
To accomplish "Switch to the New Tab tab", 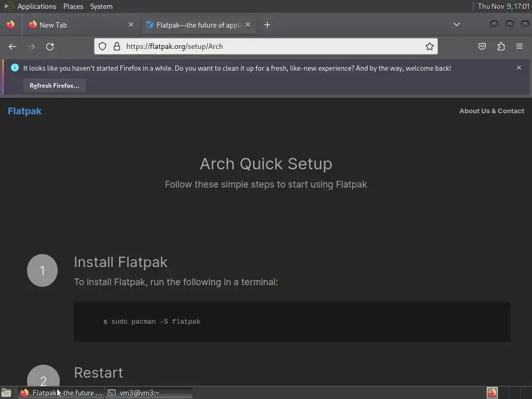I will coord(81,25).
